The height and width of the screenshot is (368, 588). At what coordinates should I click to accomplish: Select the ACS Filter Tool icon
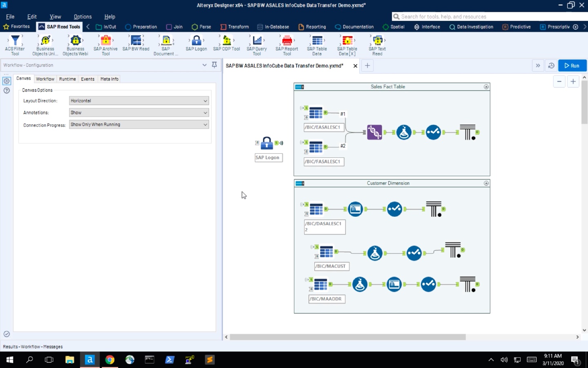point(15,40)
